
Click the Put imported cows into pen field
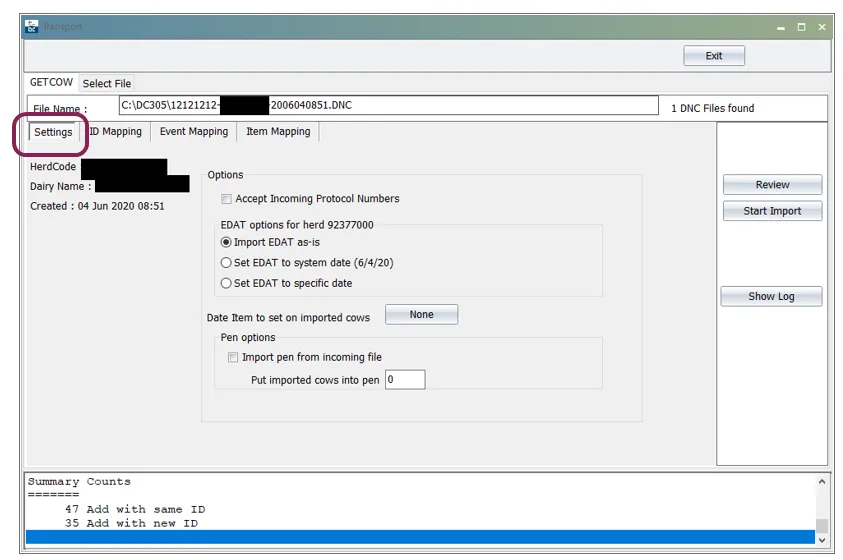pos(405,379)
